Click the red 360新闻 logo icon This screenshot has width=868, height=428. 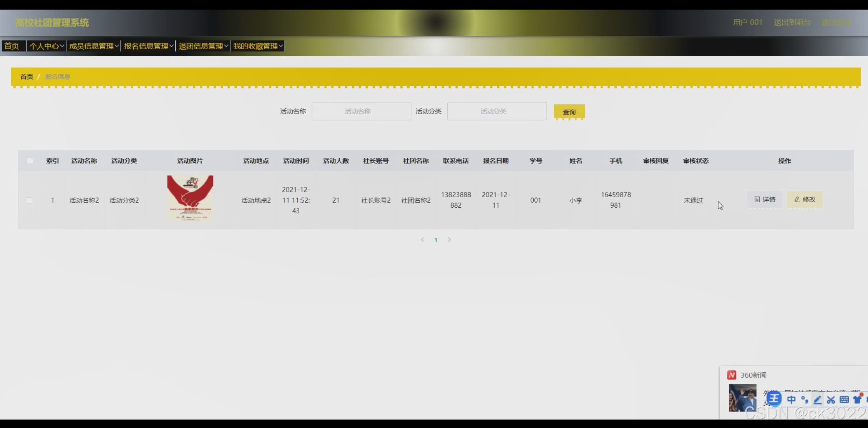[x=732, y=375]
